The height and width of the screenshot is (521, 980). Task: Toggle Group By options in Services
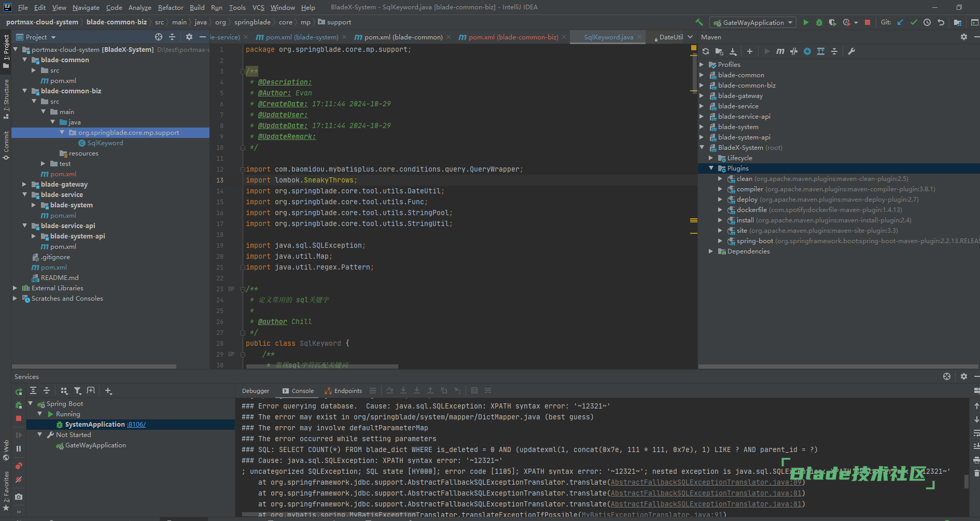click(64, 391)
